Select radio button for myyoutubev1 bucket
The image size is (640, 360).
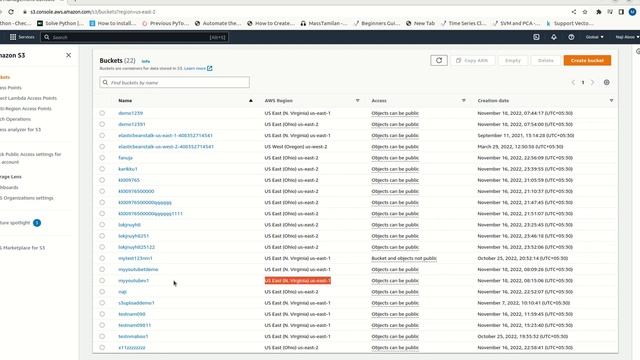[x=102, y=280]
